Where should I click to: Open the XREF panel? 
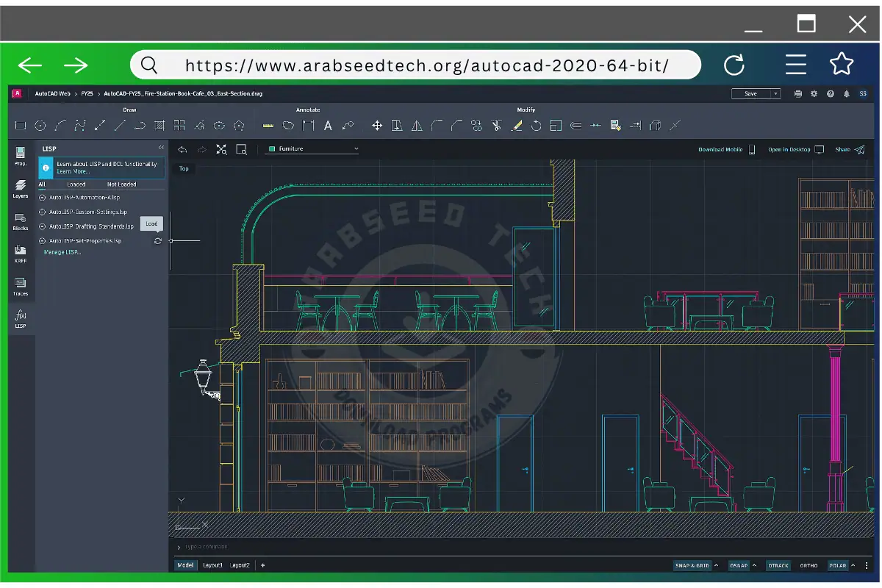coord(21,254)
